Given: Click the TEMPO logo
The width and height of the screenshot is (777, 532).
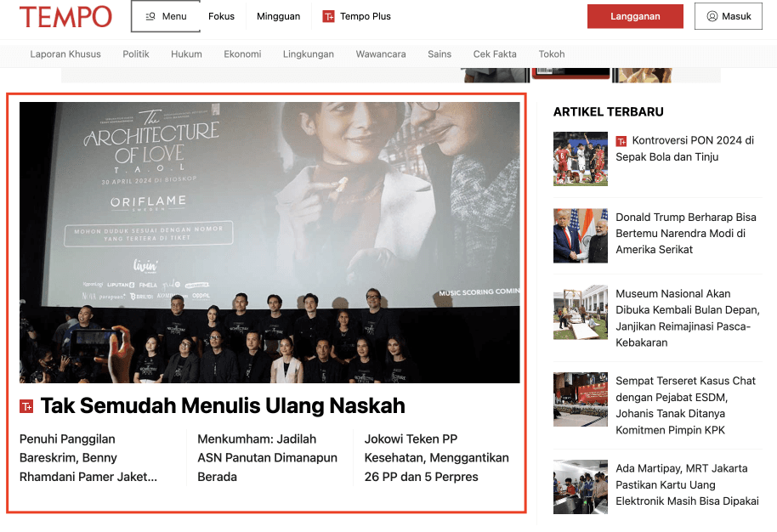Looking at the screenshot, I should (65, 17).
